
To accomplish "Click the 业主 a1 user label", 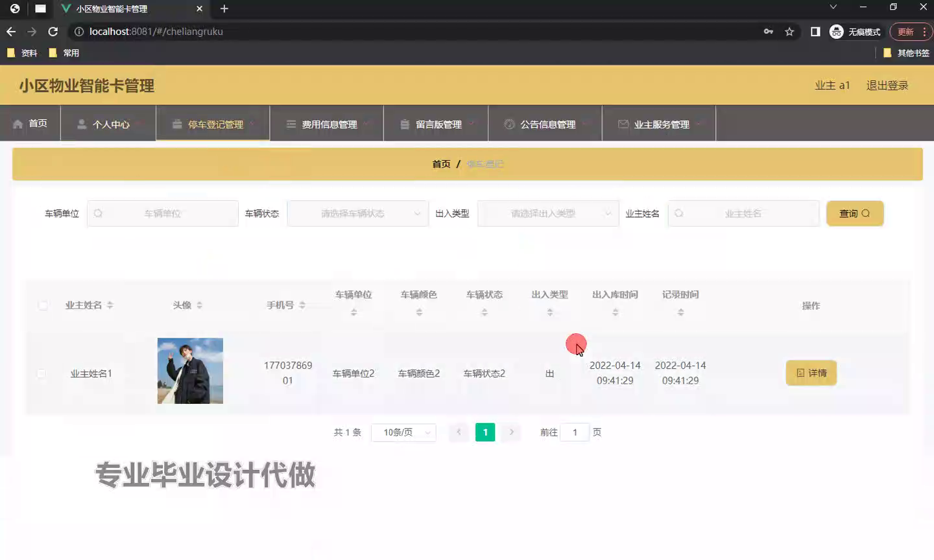I will tap(832, 86).
